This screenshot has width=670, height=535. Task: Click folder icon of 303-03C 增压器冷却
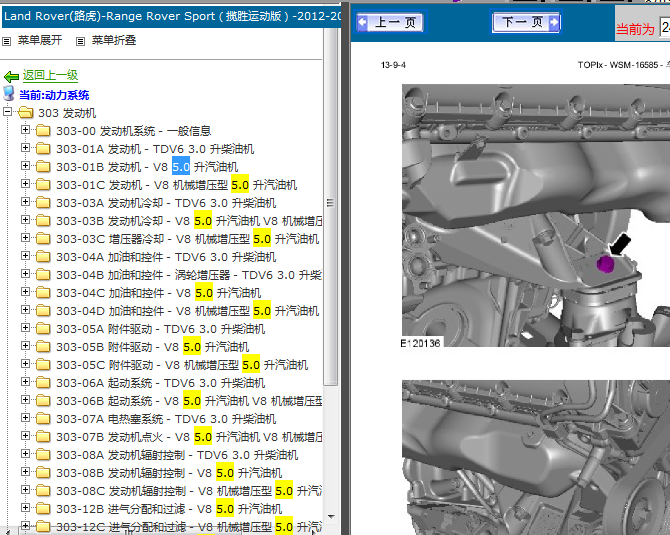tap(43, 238)
